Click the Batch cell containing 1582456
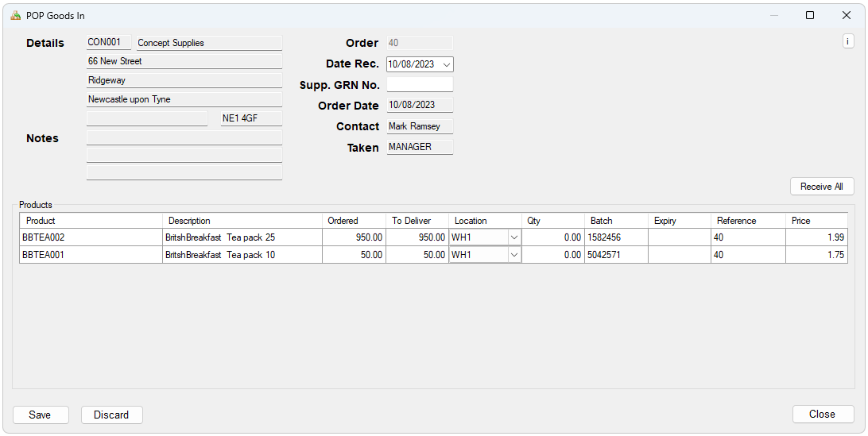This screenshot has height=436, width=868. tap(615, 237)
